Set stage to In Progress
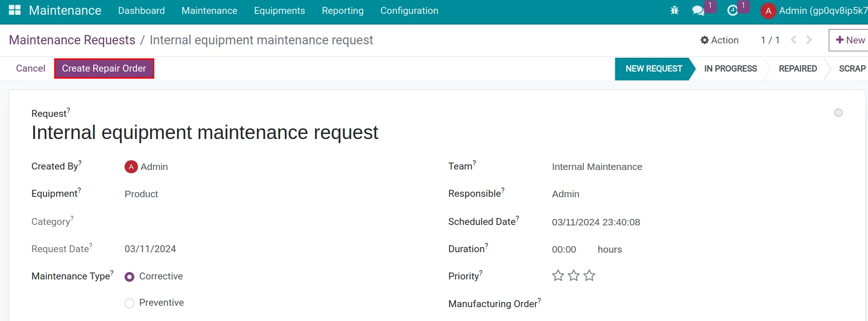868x321 pixels. click(x=730, y=69)
